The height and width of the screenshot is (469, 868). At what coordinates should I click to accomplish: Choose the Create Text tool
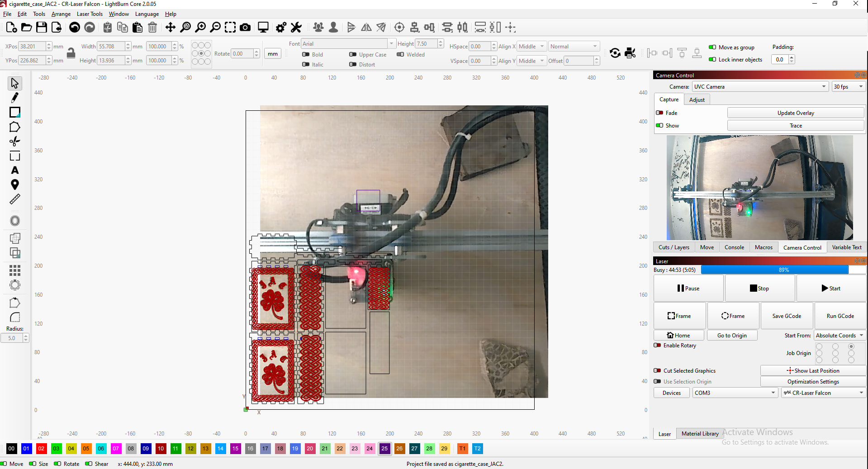click(x=15, y=171)
